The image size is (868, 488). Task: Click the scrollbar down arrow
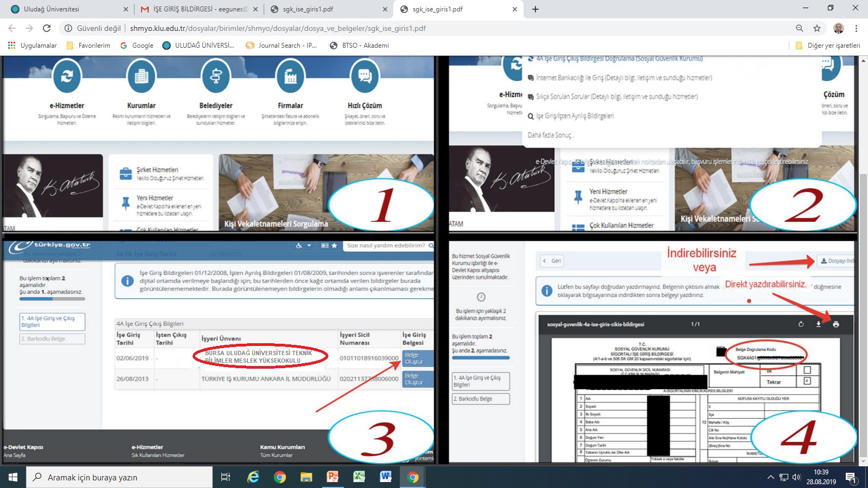[864, 461]
